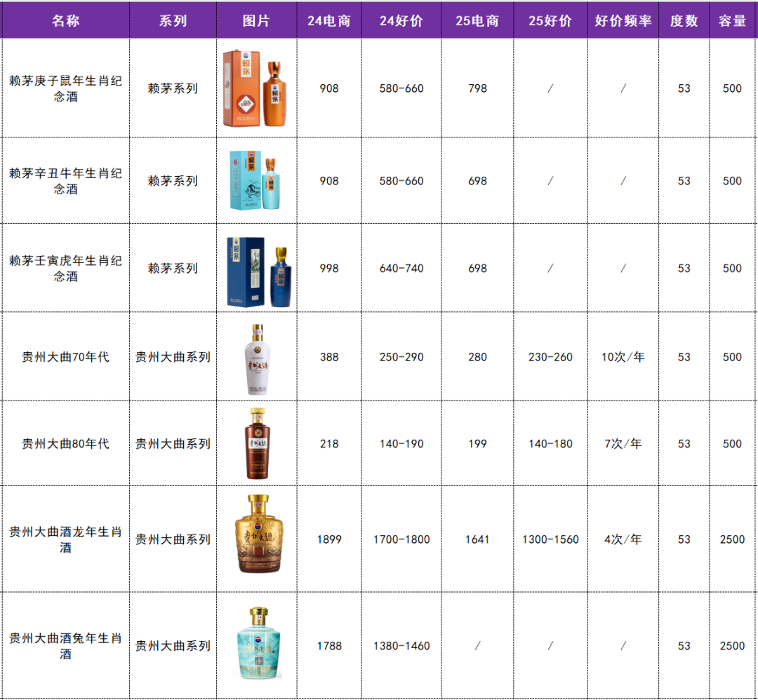Viewport: 758px width, 700px height.
Task: Select the 贵州大曲酒兔年生肖酒 name cell
Action: 66,646
